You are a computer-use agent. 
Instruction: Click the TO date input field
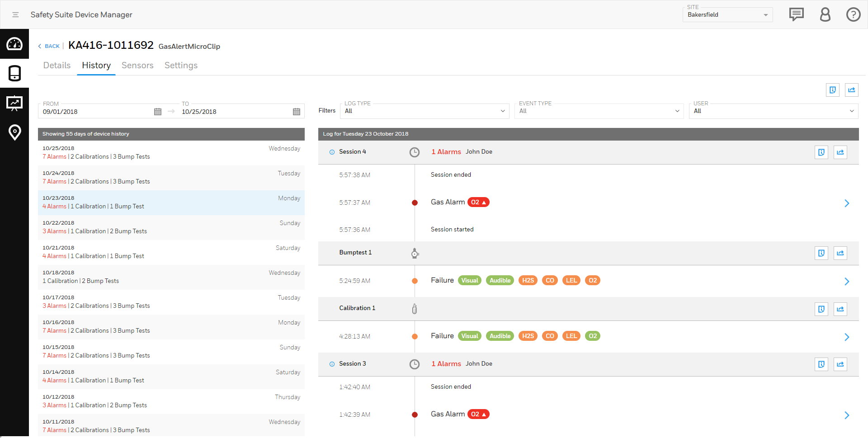tap(235, 112)
